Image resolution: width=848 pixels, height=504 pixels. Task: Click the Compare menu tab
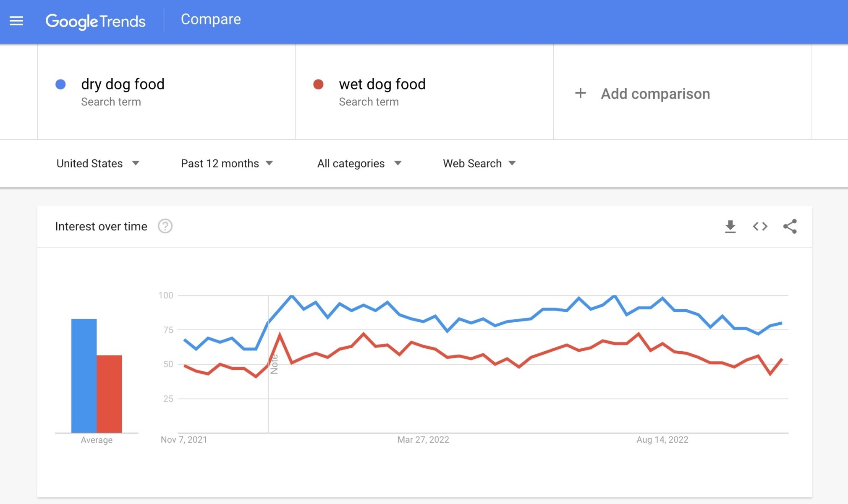point(211,19)
